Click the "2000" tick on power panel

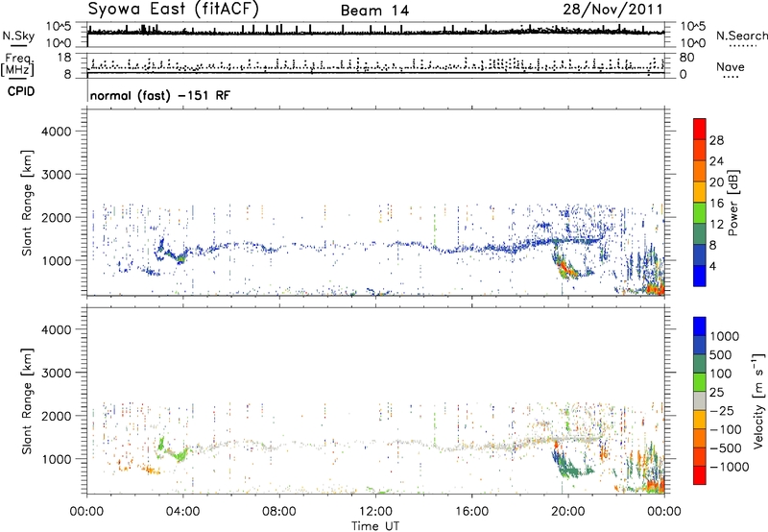(x=57, y=217)
